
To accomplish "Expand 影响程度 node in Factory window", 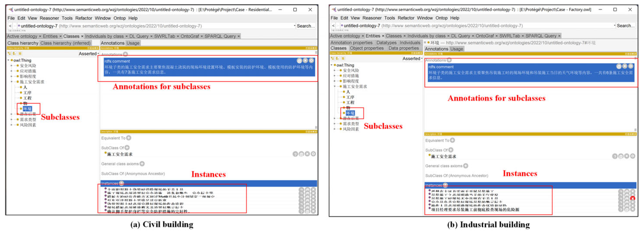I will pos(334,81).
